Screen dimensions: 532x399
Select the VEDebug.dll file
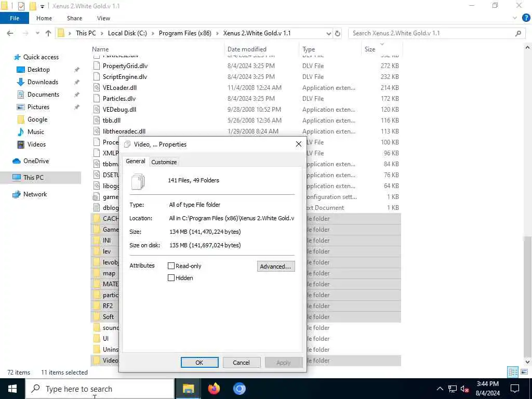coord(119,110)
